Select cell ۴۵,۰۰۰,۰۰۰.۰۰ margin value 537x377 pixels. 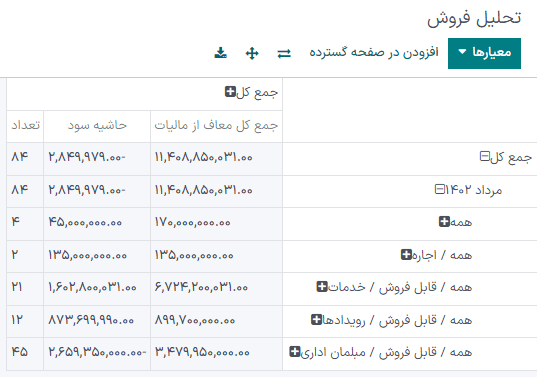point(97,223)
